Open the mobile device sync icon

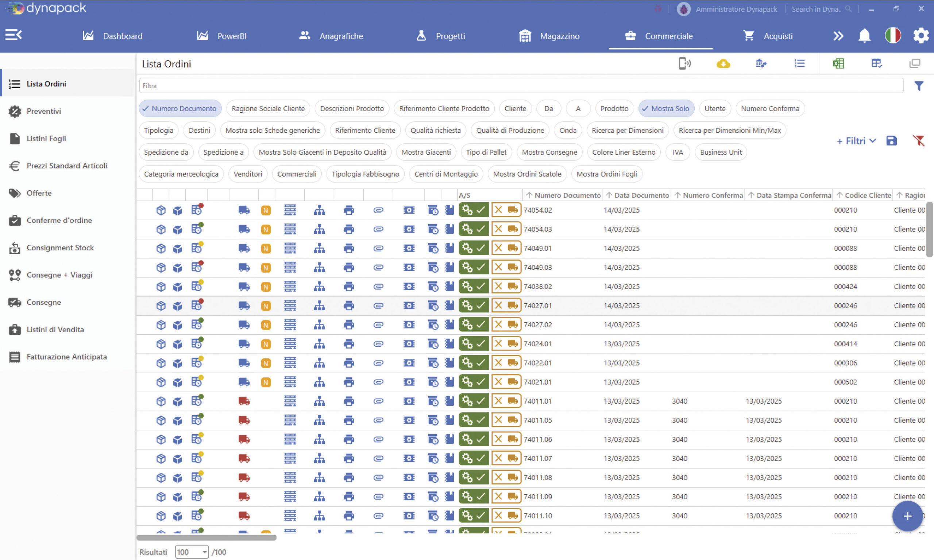pyautogui.click(x=684, y=63)
